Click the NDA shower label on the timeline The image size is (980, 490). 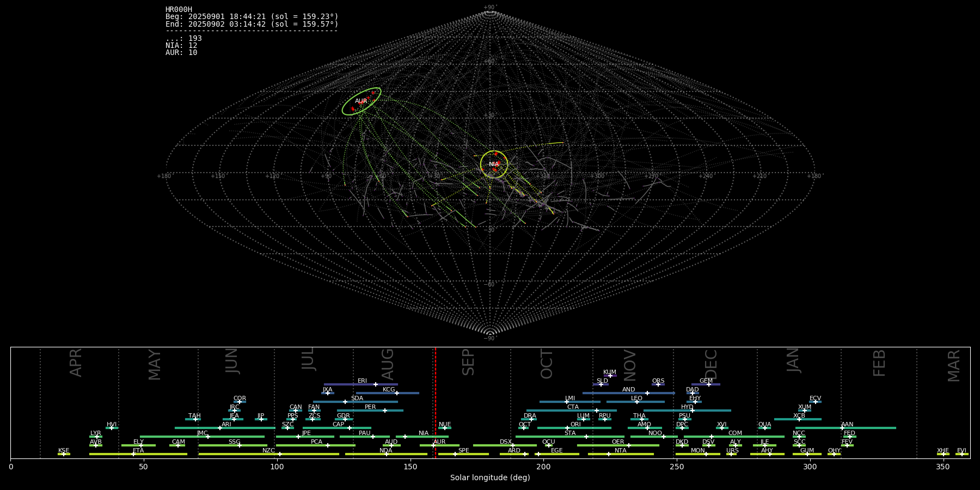pos(386,450)
